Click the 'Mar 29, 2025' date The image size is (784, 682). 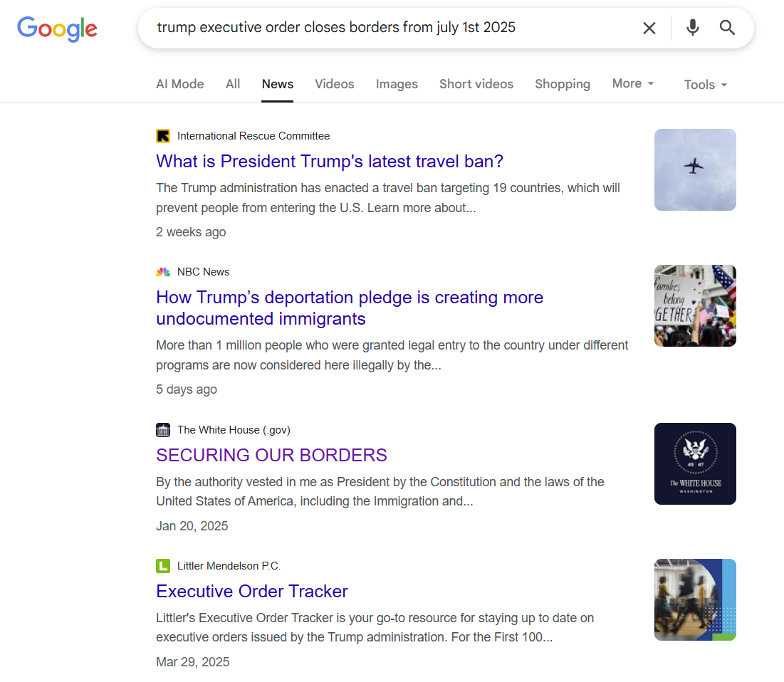(x=192, y=662)
